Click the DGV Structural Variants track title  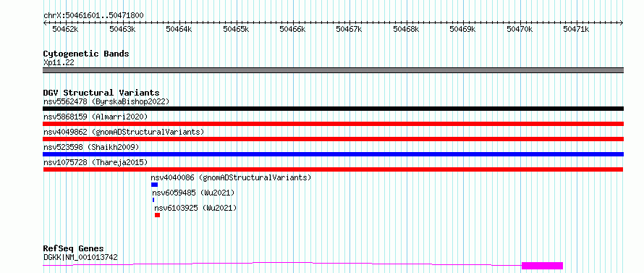point(101,93)
